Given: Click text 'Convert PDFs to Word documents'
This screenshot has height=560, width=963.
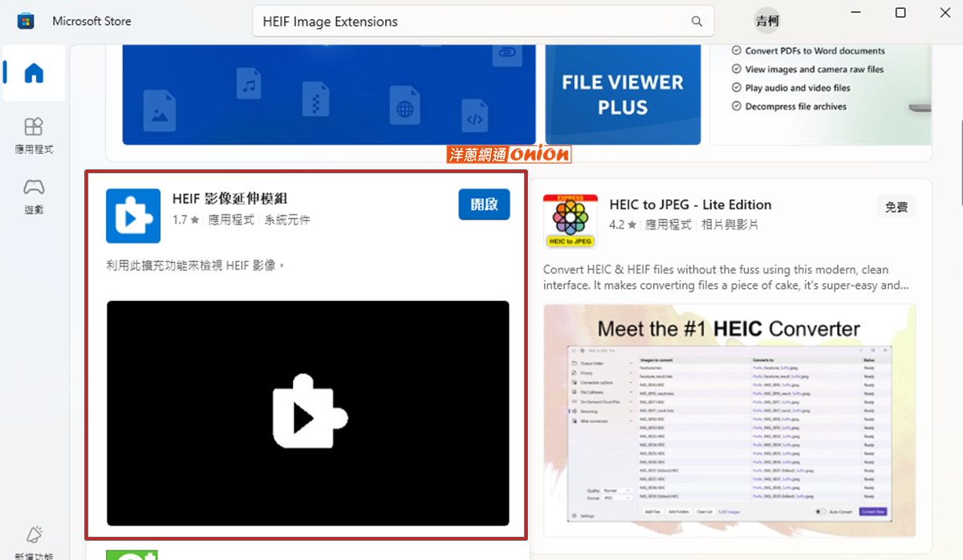Looking at the screenshot, I should [x=815, y=51].
